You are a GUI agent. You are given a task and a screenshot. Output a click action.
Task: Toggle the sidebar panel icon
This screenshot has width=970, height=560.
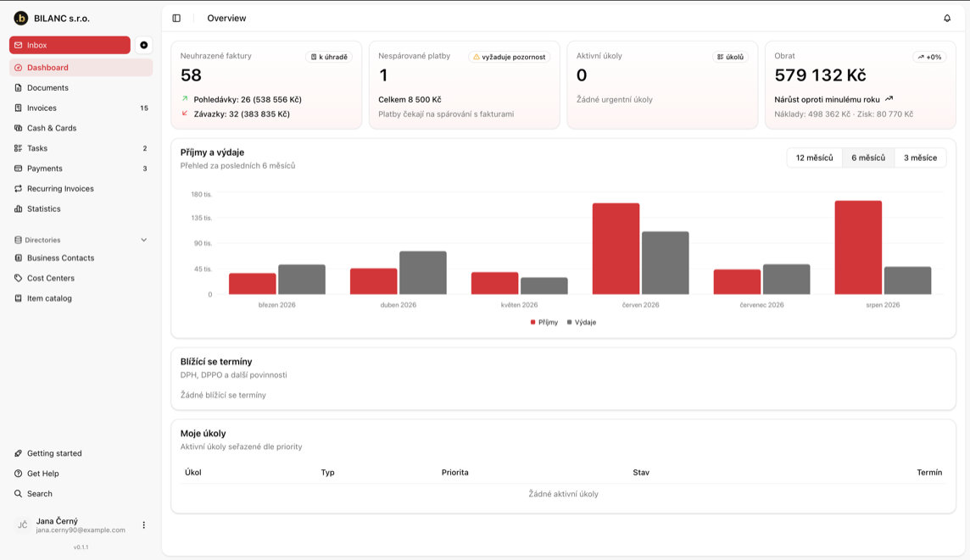click(176, 19)
